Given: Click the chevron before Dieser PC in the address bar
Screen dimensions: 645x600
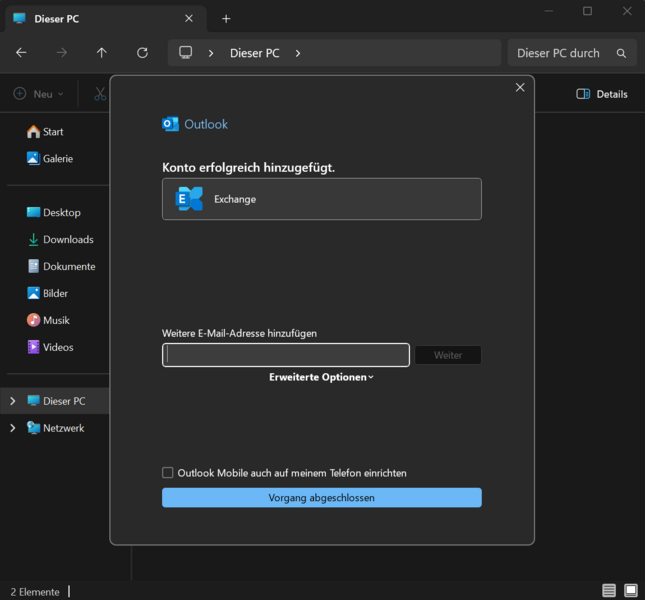Looking at the screenshot, I should (211, 53).
